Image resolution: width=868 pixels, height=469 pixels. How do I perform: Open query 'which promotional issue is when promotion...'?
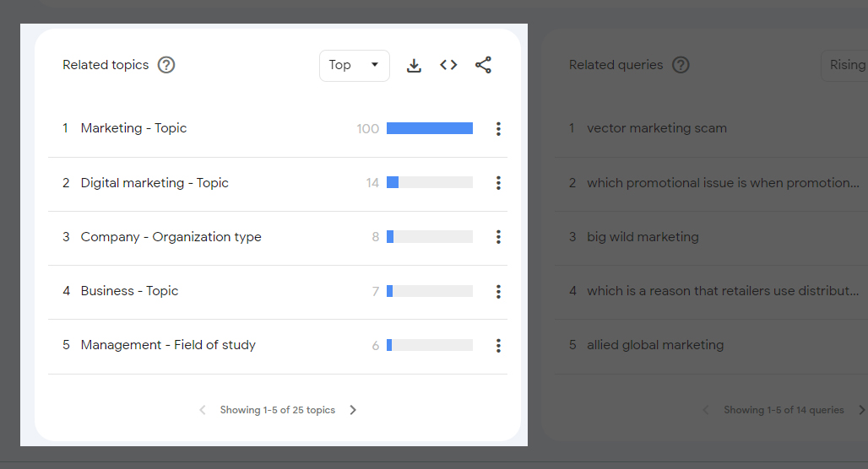723,183
